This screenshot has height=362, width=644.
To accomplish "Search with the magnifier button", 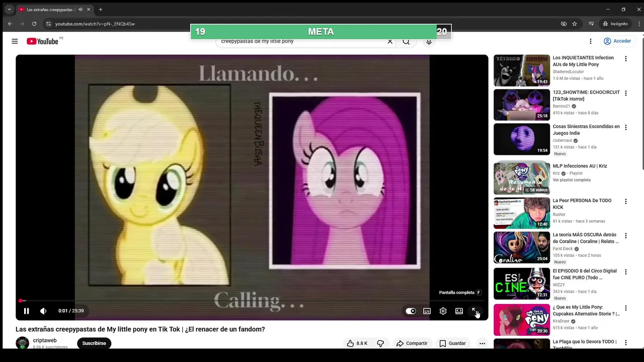I will pos(406,41).
